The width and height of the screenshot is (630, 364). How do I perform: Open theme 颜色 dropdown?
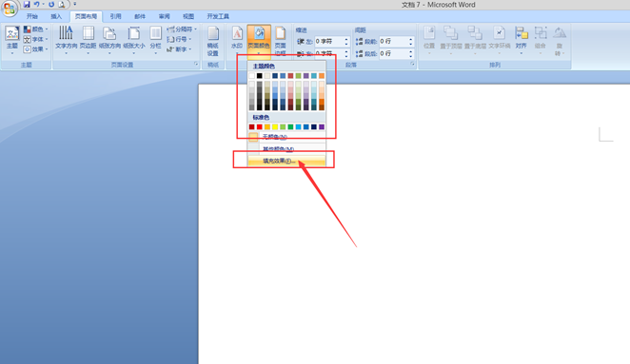(35, 29)
